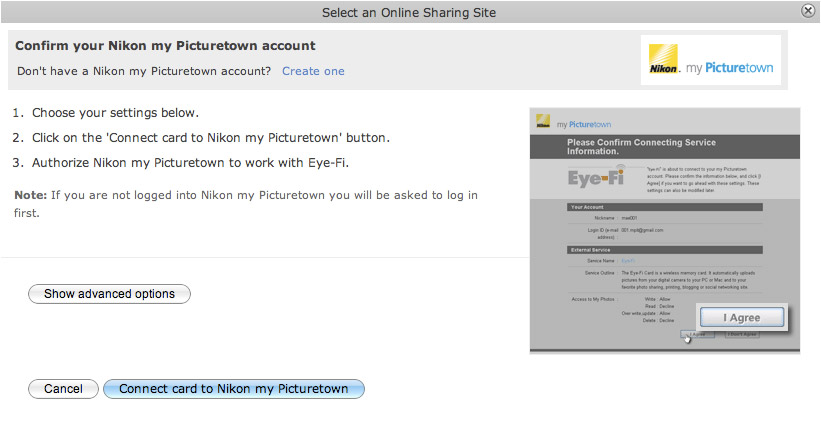
Task: Click the authorization page preview thumbnail
Action: click(x=664, y=230)
